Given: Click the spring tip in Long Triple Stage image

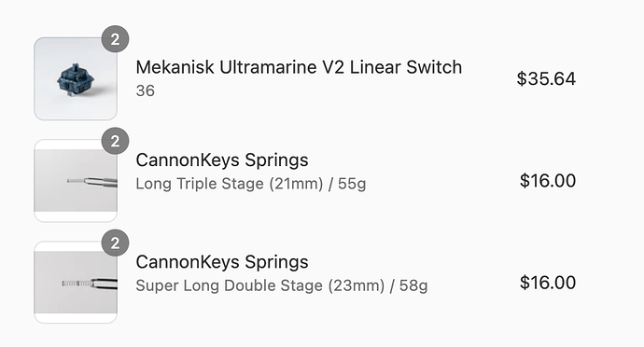Looking at the screenshot, I should point(76,181).
